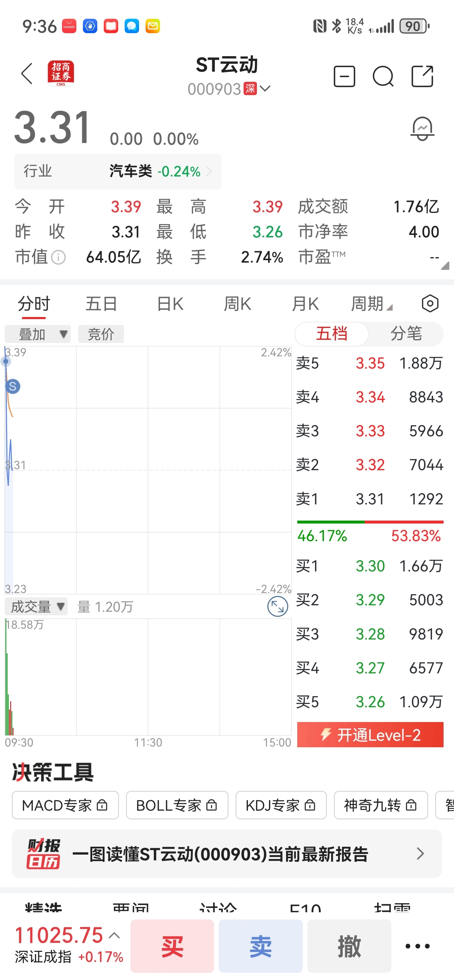This screenshot has width=454, height=980.
Task: Open the 叠加 dropdown
Action: 38,334
